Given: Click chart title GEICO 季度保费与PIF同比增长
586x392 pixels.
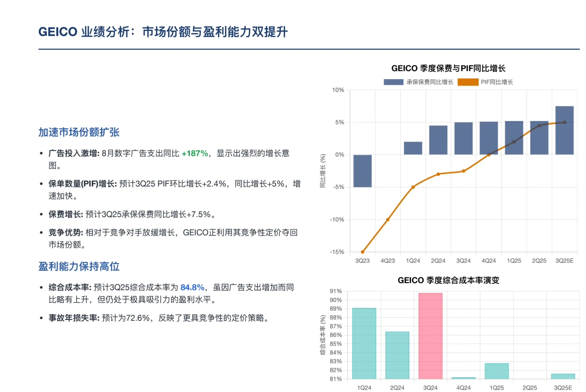Looking at the screenshot, I should point(448,68).
